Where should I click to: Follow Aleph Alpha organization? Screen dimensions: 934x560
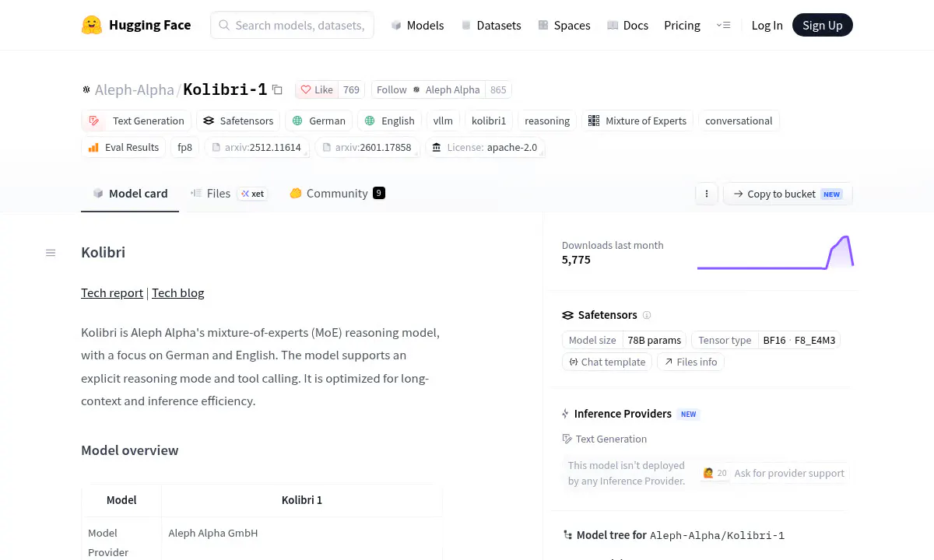coord(428,89)
